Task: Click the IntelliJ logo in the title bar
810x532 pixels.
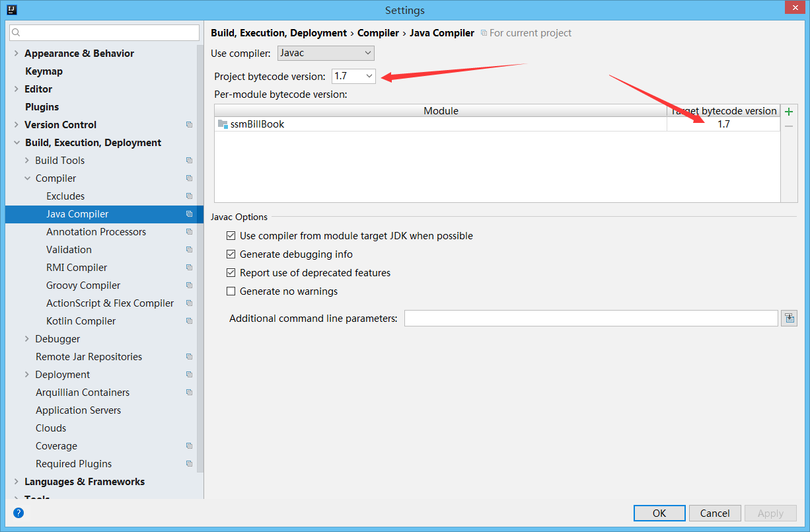Action: click(x=11, y=9)
